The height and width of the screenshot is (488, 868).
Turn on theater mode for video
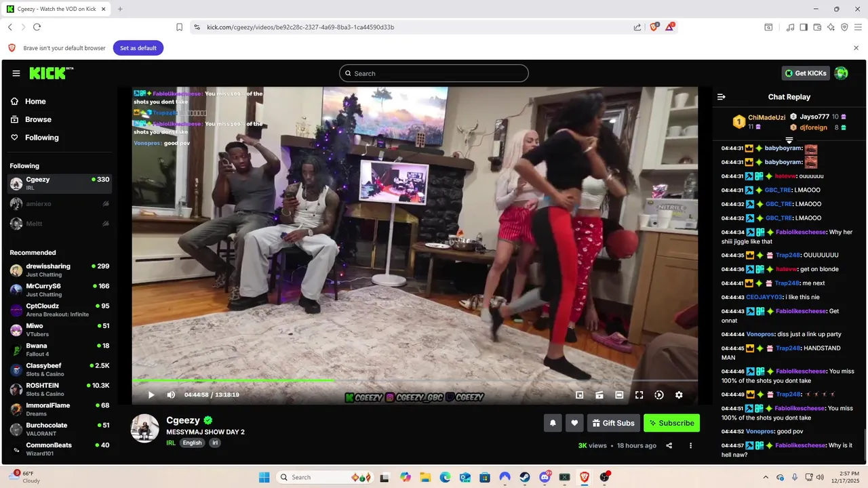pyautogui.click(x=619, y=395)
